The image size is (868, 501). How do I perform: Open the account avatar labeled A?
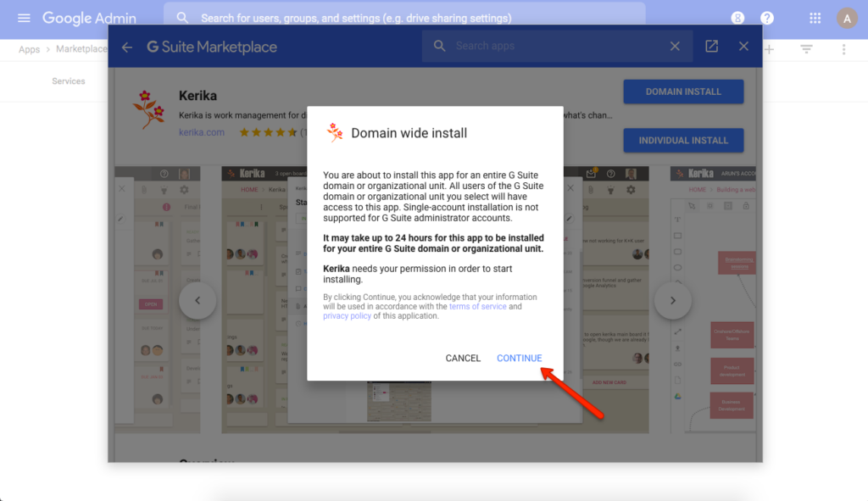847,18
